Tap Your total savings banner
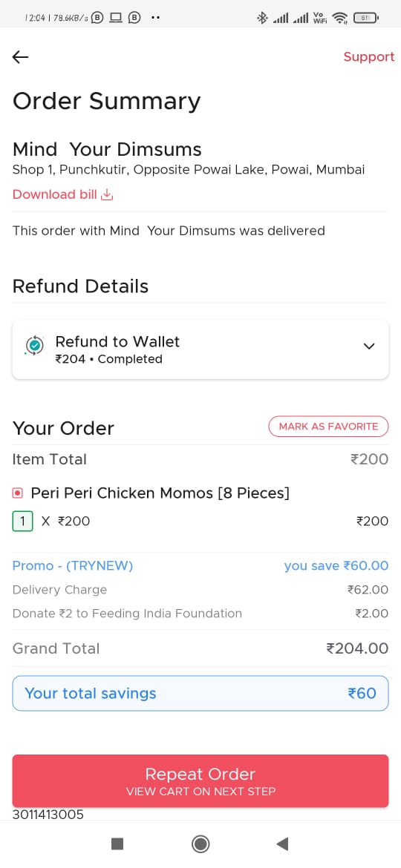 [200, 693]
